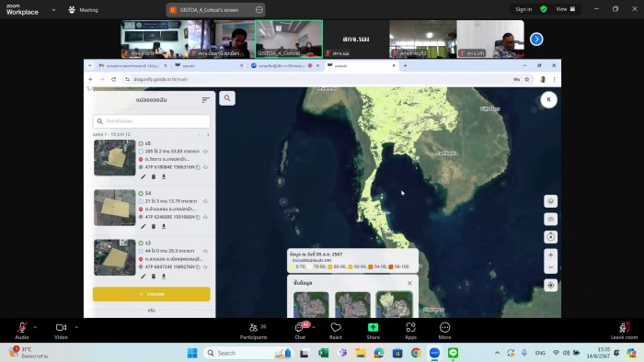Toggle Video camera in Zoom toolbar
644x362 pixels.
pos(62,331)
